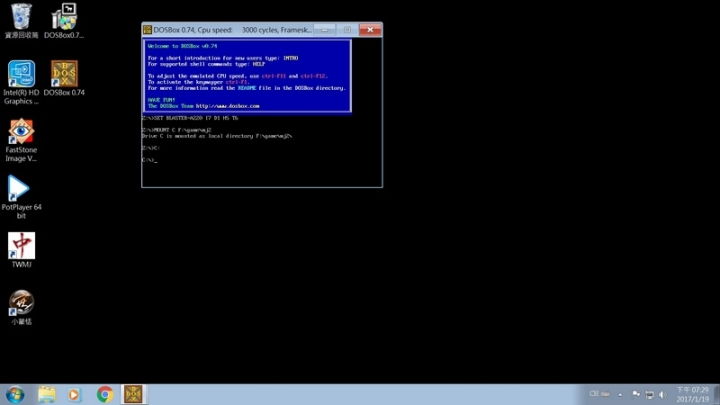Viewport: 720px width, 405px height.
Task: Select the DOSBox 0.74 desktop shortcut
Action: 64,78
